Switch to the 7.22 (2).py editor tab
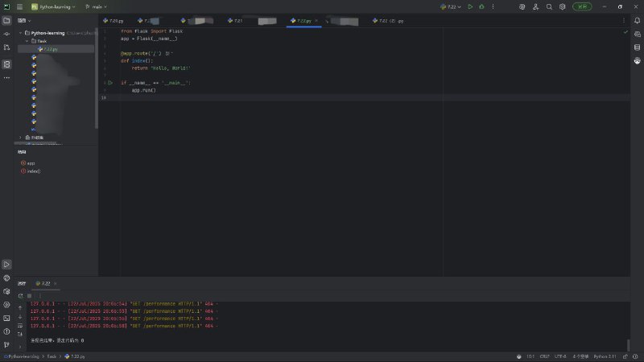Viewport: 644px width, 362px height. tap(391, 20)
